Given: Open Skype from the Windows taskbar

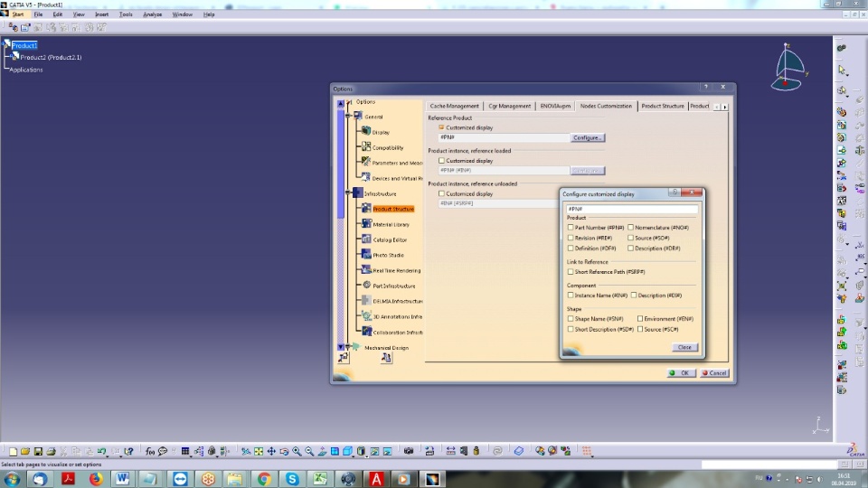Looking at the screenshot, I should [x=292, y=479].
